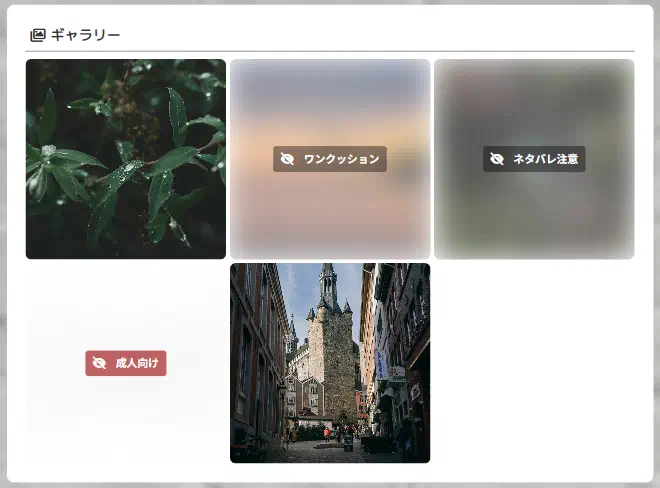Click the crossed-eye icon on the red 成人向け badge
The width and height of the screenshot is (660, 488).
pyautogui.click(x=99, y=363)
